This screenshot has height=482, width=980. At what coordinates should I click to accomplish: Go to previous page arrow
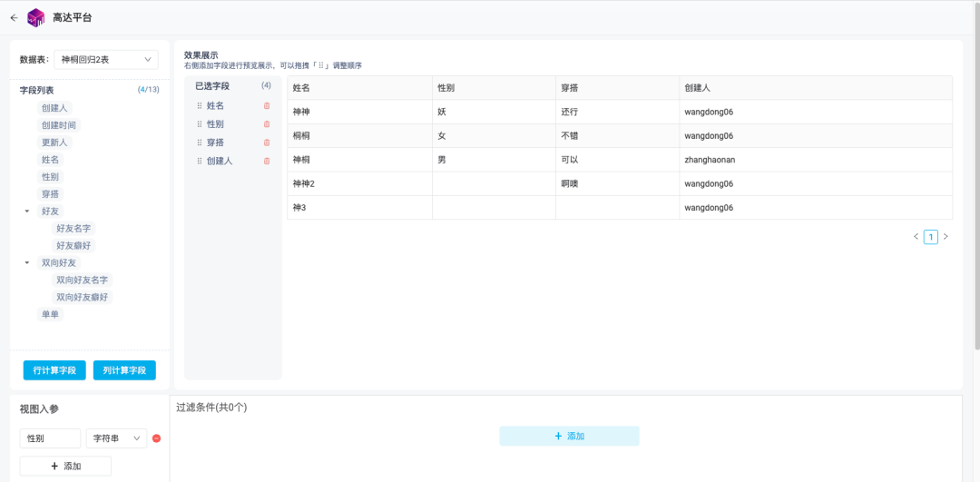(x=916, y=237)
